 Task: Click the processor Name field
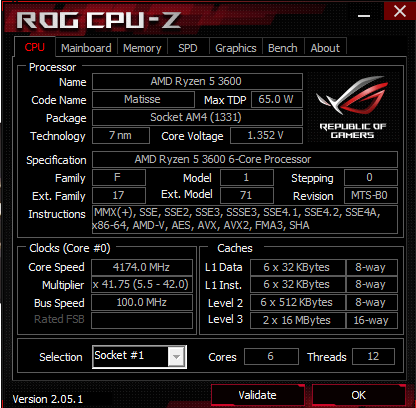click(x=197, y=81)
